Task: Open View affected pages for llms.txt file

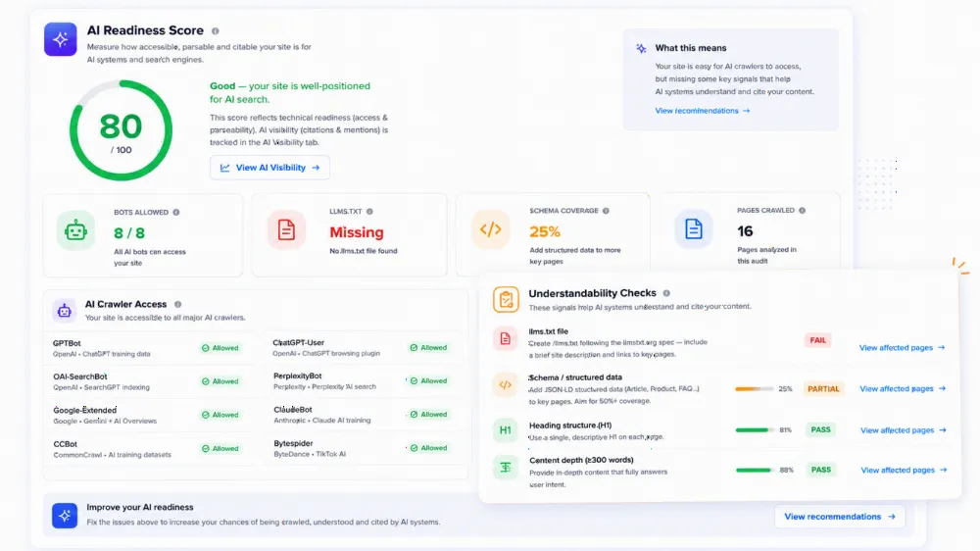Action: click(902, 348)
